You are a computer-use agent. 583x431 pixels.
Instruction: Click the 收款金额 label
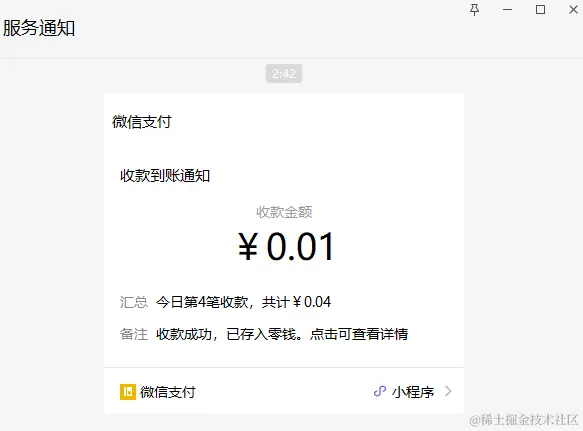click(284, 212)
